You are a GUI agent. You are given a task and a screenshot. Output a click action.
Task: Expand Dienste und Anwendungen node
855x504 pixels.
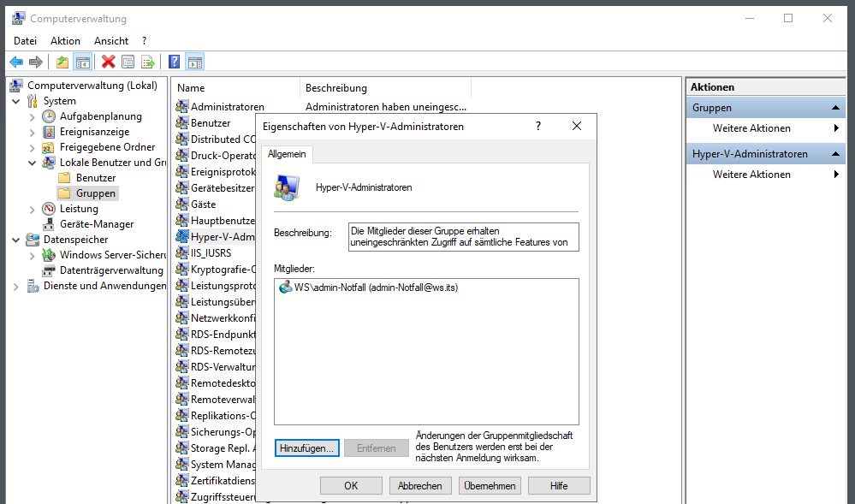pyautogui.click(x=15, y=286)
